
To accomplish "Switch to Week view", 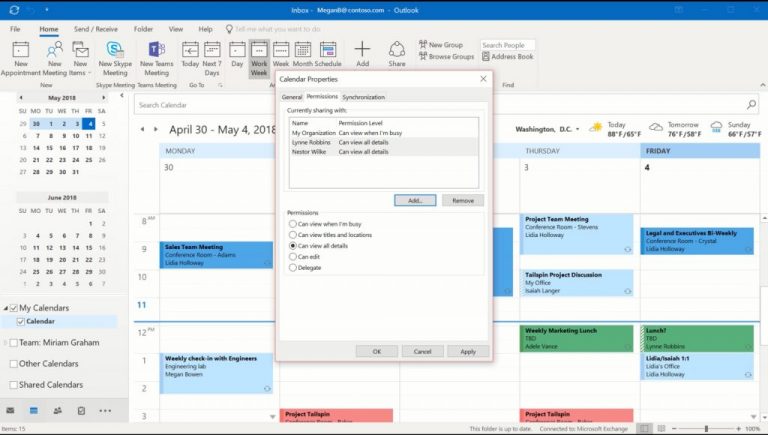I will 281,55.
